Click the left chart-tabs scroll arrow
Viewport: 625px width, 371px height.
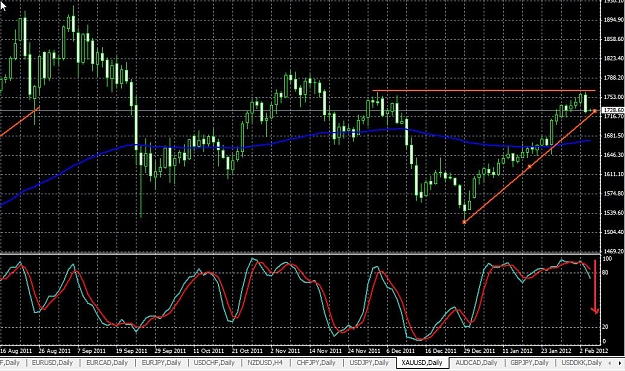[x=610, y=363]
